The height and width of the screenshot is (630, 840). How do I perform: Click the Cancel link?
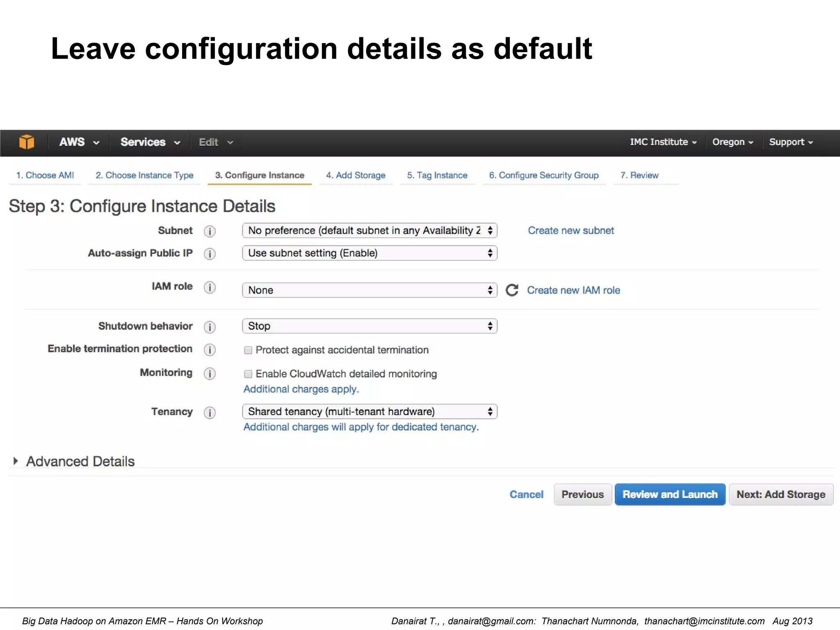pos(526,494)
